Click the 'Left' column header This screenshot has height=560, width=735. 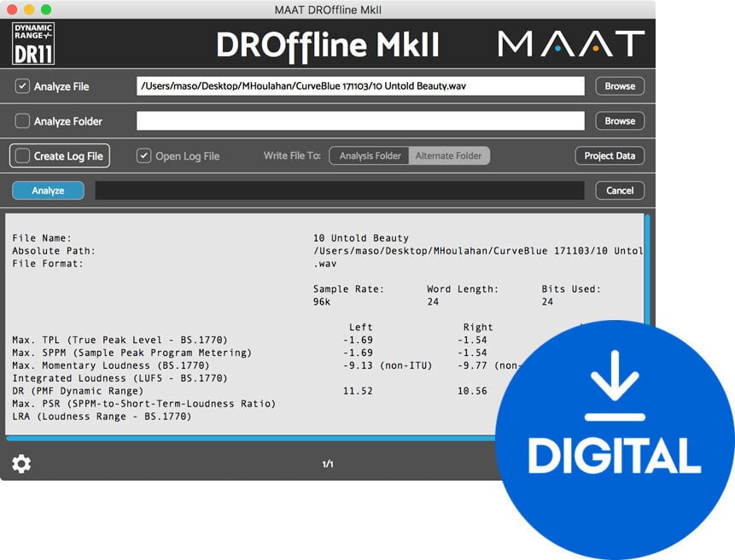tap(360, 327)
